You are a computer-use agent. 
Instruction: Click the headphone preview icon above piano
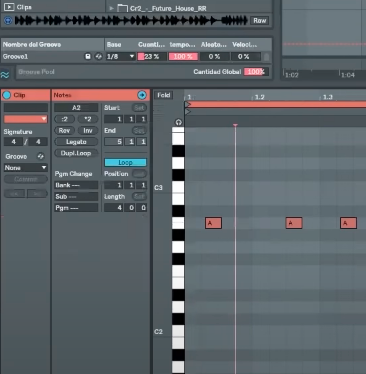pyautogui.click(x=178, y=122)
